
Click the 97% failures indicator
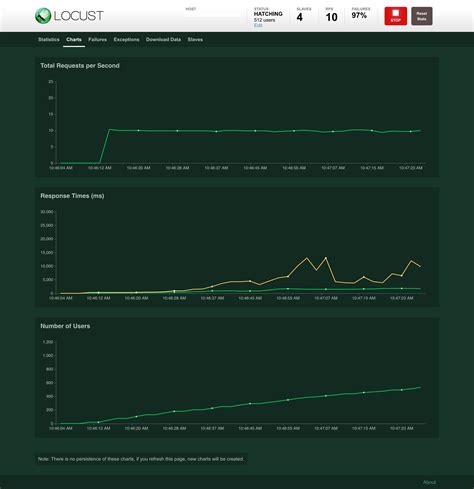[359, 15]
